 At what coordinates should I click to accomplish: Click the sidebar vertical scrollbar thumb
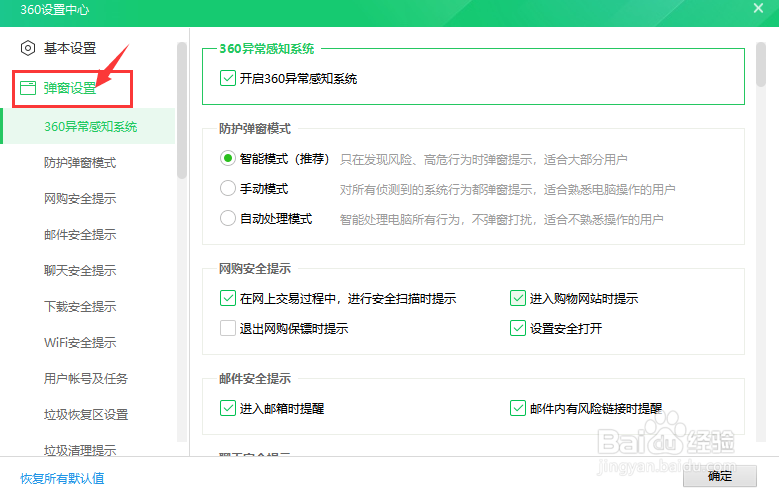(x=182, y=110)
